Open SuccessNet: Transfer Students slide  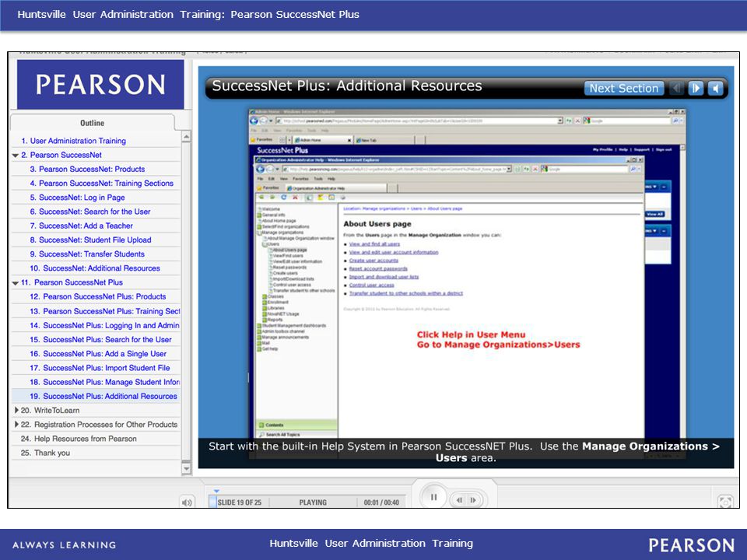coord(87,254)
